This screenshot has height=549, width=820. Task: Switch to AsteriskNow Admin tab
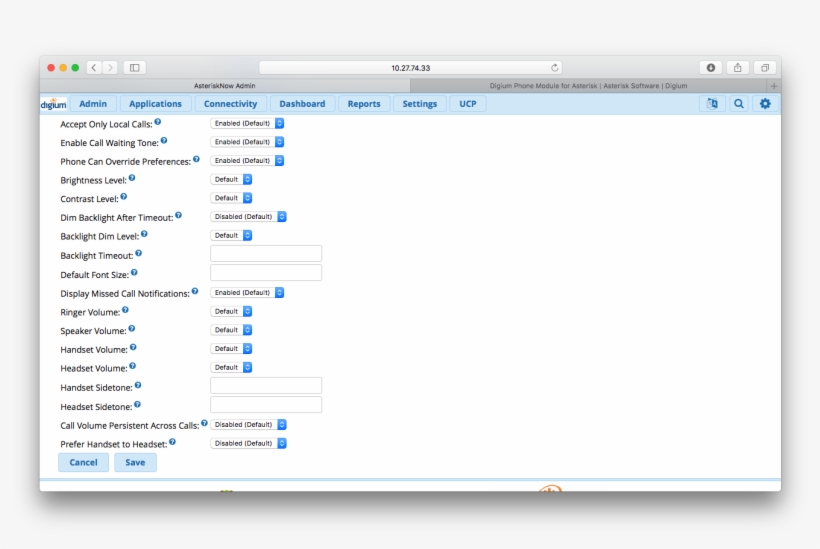[x=225, y=86]
